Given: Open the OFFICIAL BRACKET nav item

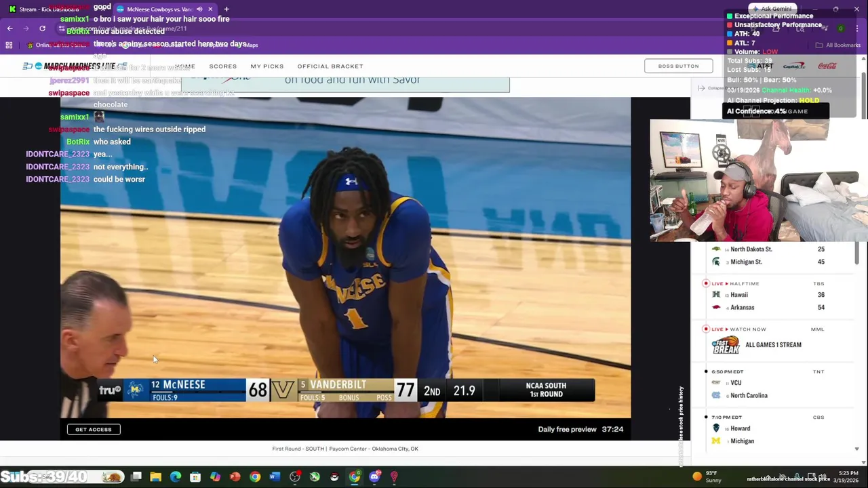Looking at the screenshot, I should coord(330,66).
